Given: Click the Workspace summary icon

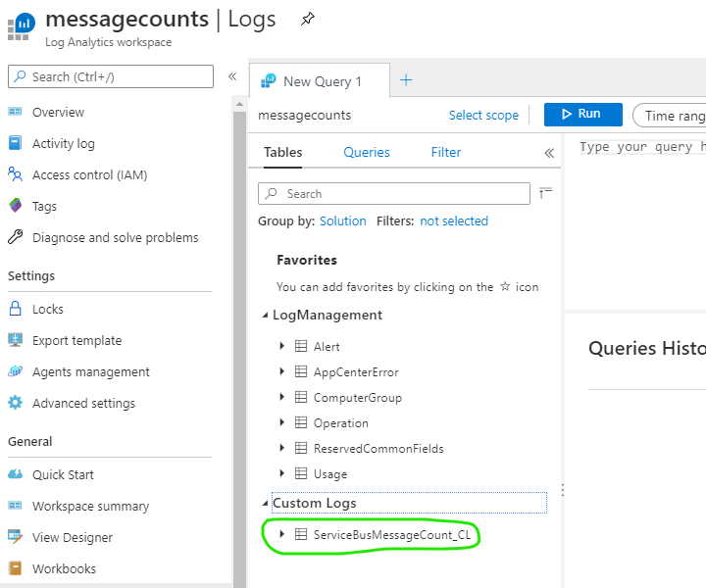Looking at the screenshot, I should [15, 506].
